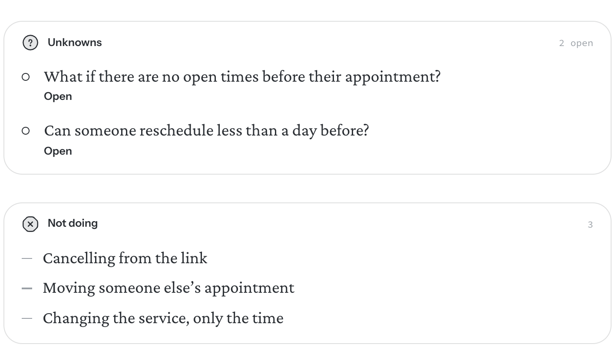Image resolution: width=615 pixels, height=364 pixels.
Task: Click the 2 open counter
Action: (x=576, y=43)
